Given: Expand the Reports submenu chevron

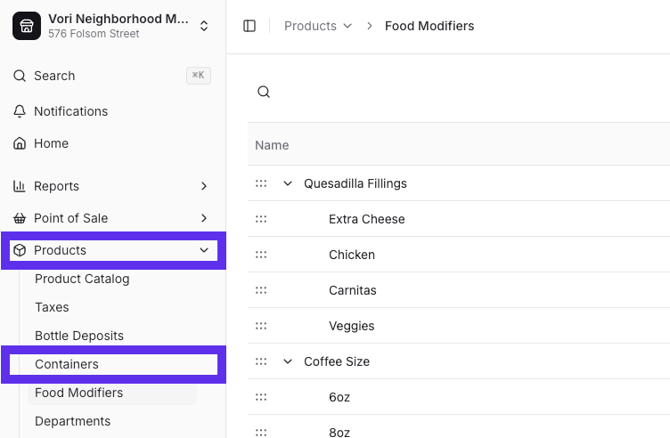Looking at the screenshot, I should 204,186.
